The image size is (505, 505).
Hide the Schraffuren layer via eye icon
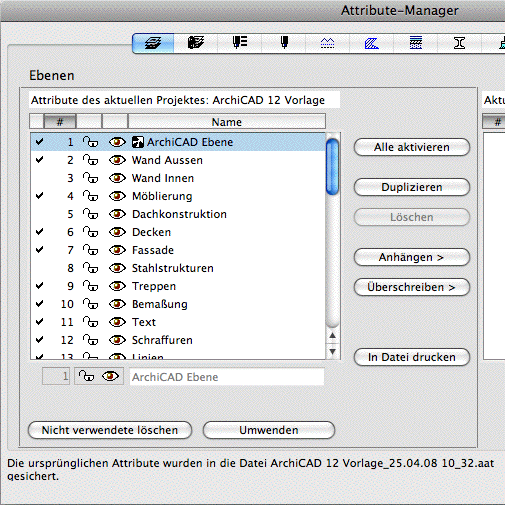click(x=117, y=340)
